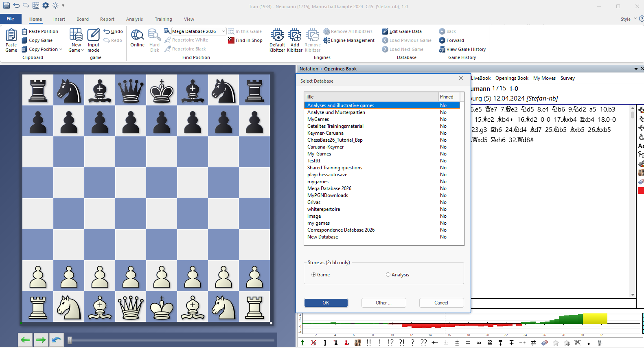Open Engine Management
The width and height of the screenshot is (644, 348).
[349, 40]
